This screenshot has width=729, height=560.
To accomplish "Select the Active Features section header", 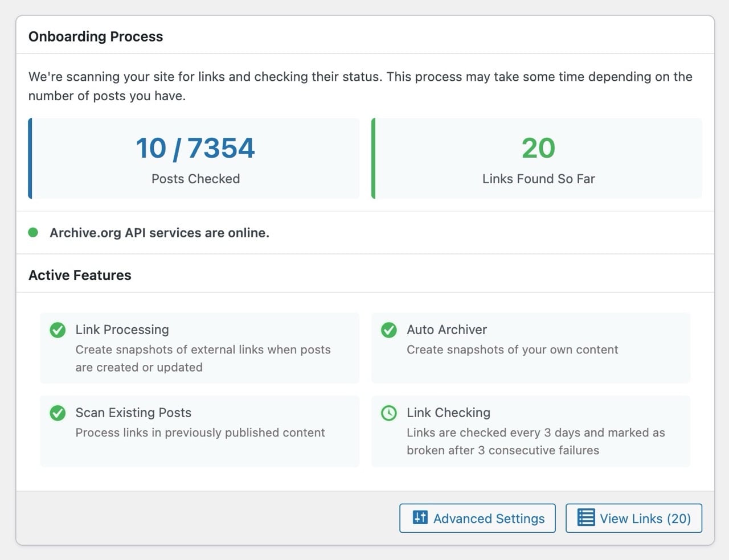I will pos(80,275).
